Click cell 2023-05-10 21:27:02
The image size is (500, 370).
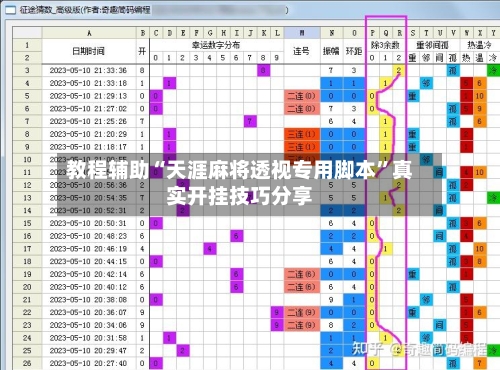point(89,109)
